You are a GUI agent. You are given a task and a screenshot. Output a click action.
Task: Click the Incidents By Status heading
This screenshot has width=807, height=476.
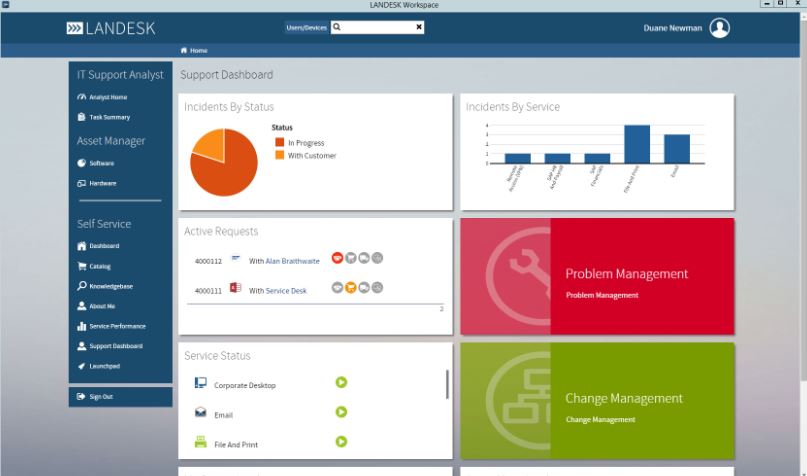pyautogui.click(x=229, y=107)
